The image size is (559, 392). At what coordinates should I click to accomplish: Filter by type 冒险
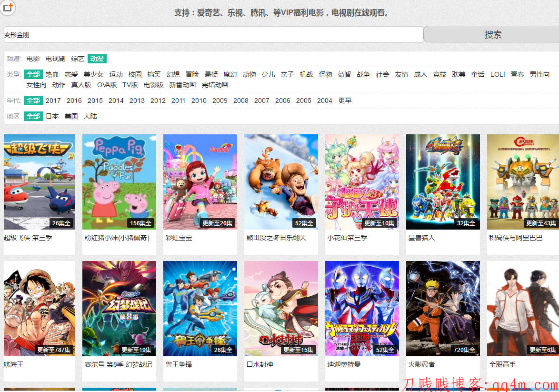point(192,74)
